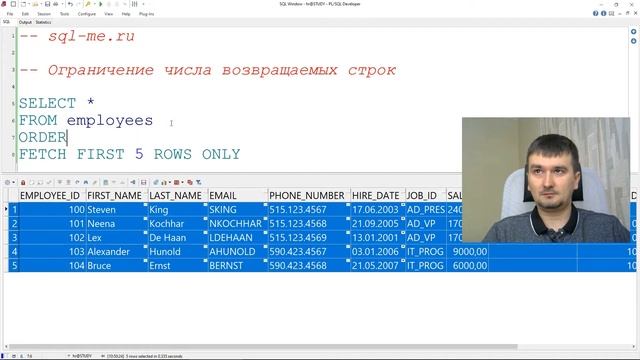Open the View menu
Viewport: 640px width, 360px height.
pyautogui.click(x=109, y=14)
